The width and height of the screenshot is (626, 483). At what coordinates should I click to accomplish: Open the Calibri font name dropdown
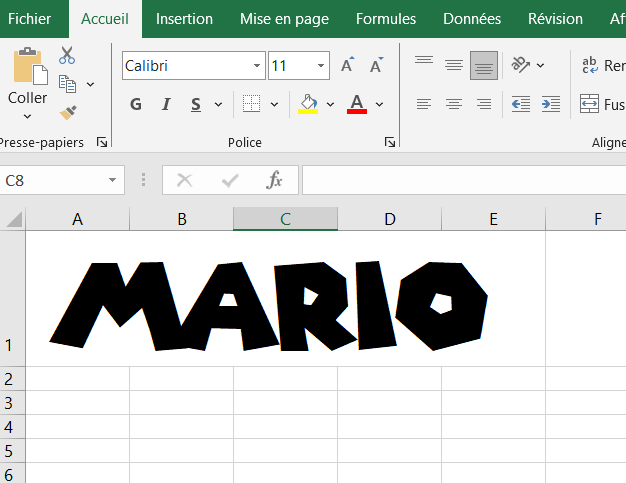[257, 65]
